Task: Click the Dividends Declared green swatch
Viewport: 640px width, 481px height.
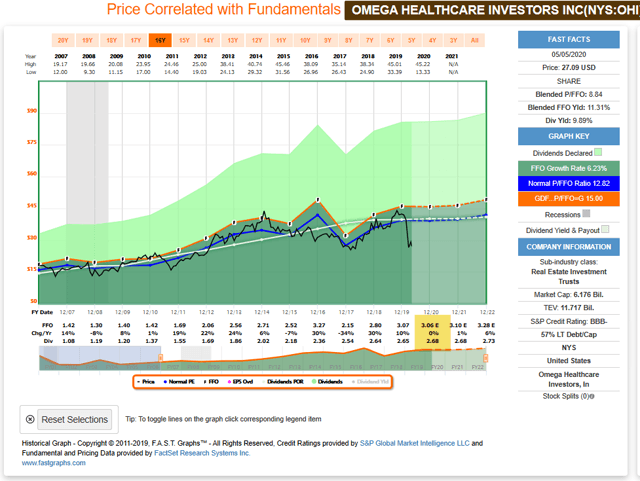Action: pyautogui.click(x=598, y=152)
